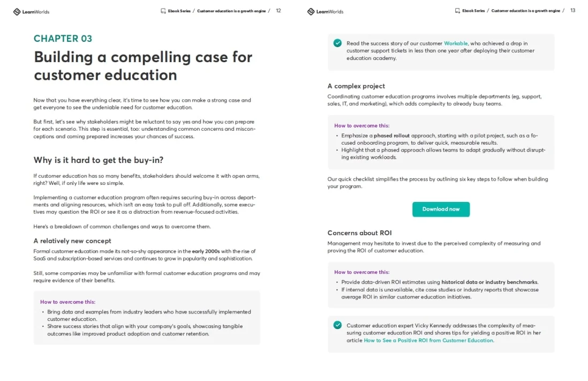Click the LearnWorlds logo on page 13
Screen dimensions: 588x381
(325, 11)
